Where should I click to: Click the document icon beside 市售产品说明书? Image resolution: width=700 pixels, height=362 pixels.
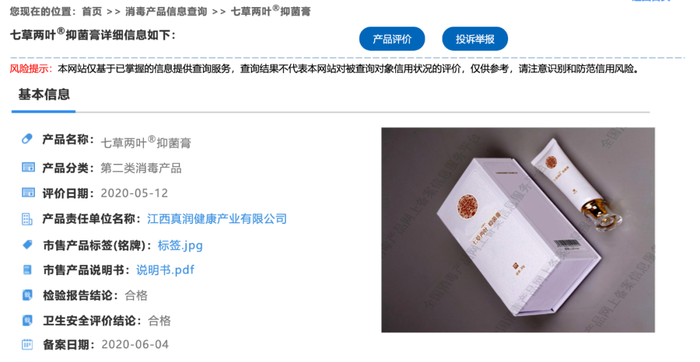(x=27, y=270)
